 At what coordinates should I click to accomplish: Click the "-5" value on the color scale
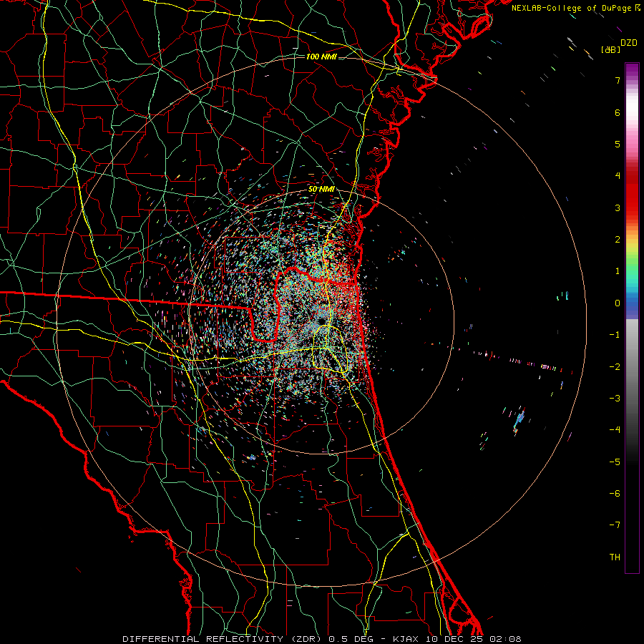(x=615, y=462)
